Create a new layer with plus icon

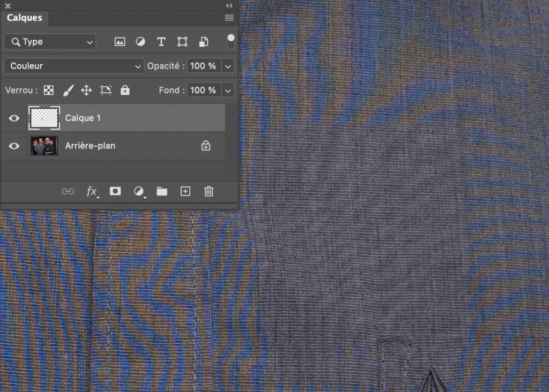186,191
